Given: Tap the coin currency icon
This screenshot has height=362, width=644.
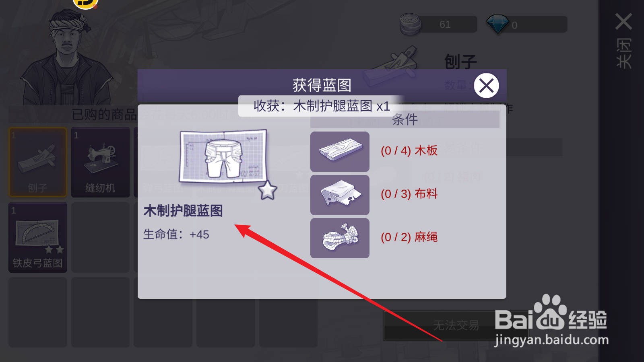Looking at the screenshot, I should 410,24.
